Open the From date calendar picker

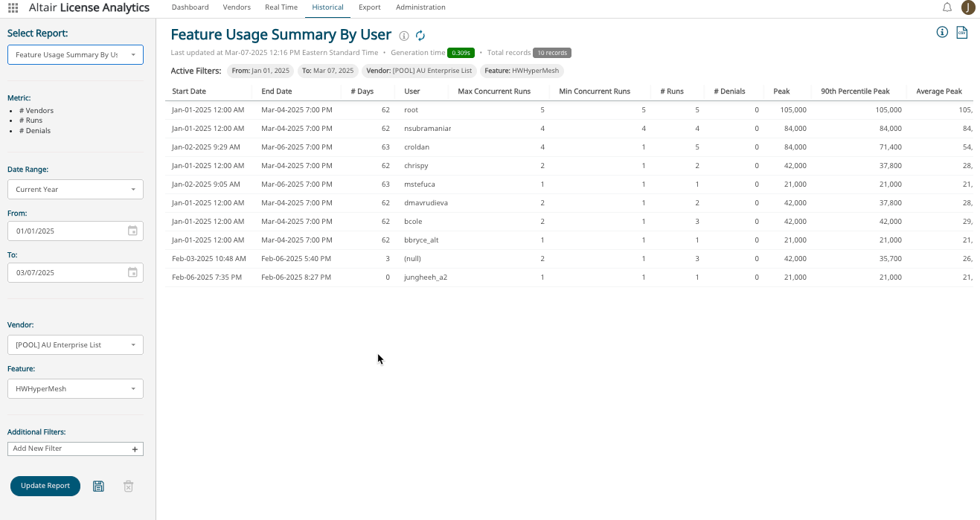[x=132, y=231]
